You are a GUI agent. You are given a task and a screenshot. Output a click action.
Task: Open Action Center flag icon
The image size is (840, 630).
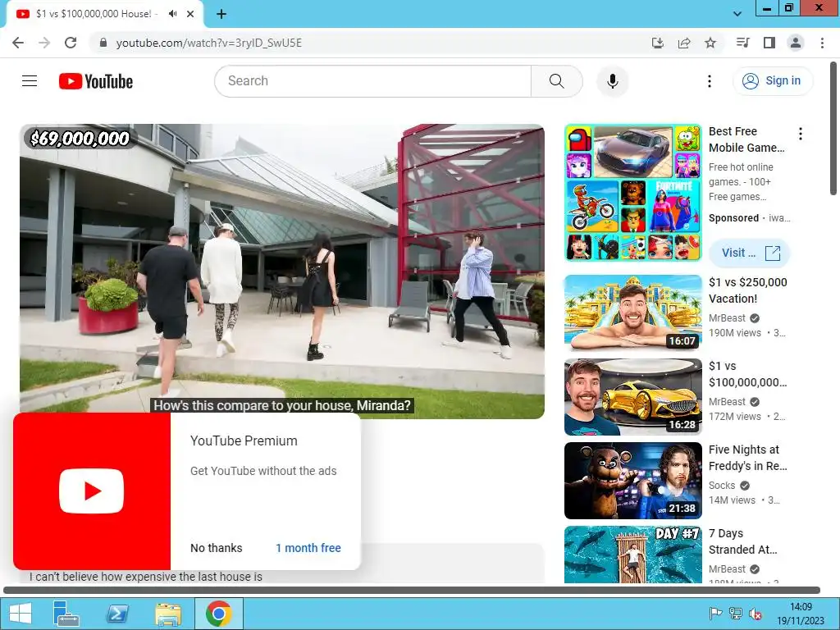[x=715, y=614]
